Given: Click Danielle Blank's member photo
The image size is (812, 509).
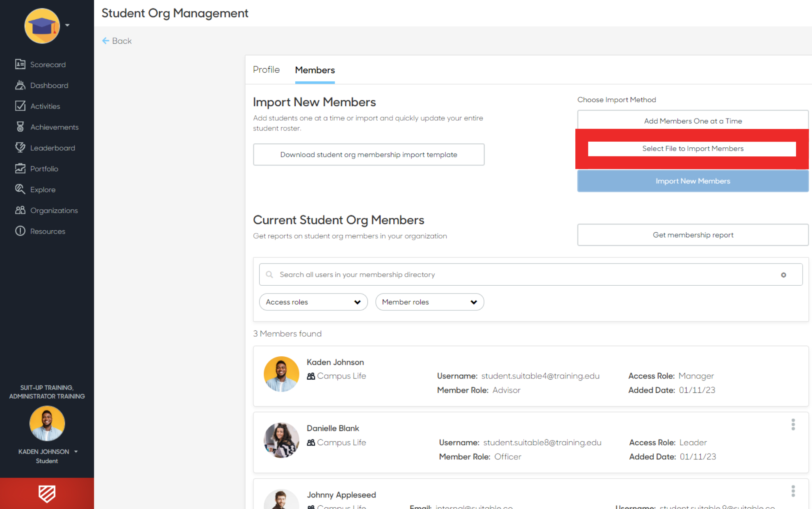Looking at the screenshot, I should (x=281, y=440).
